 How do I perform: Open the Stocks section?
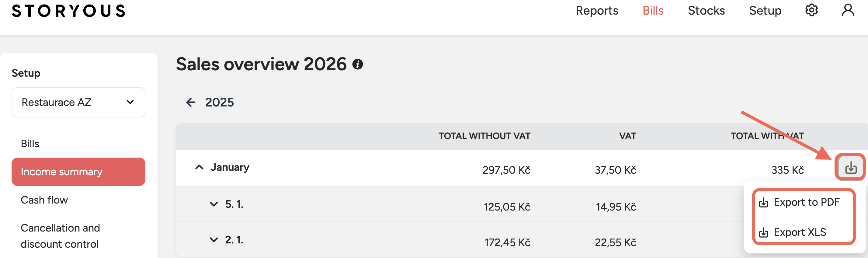706,10
